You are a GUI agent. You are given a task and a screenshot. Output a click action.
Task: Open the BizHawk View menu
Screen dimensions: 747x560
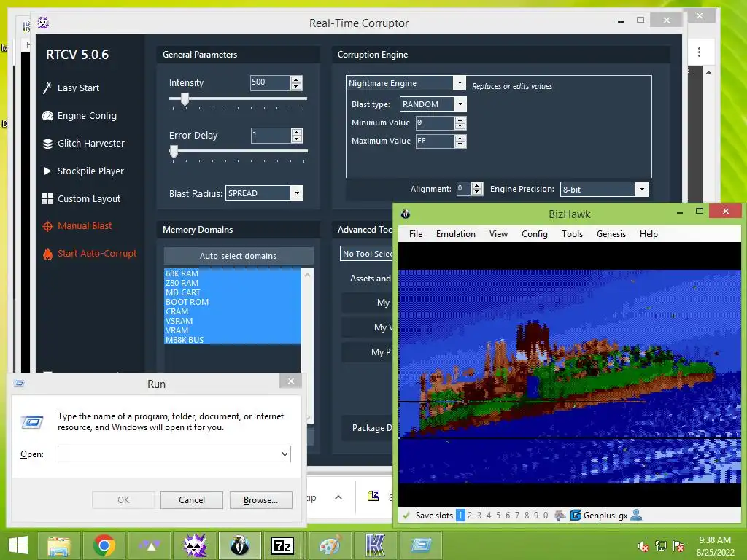coord(498,234)
